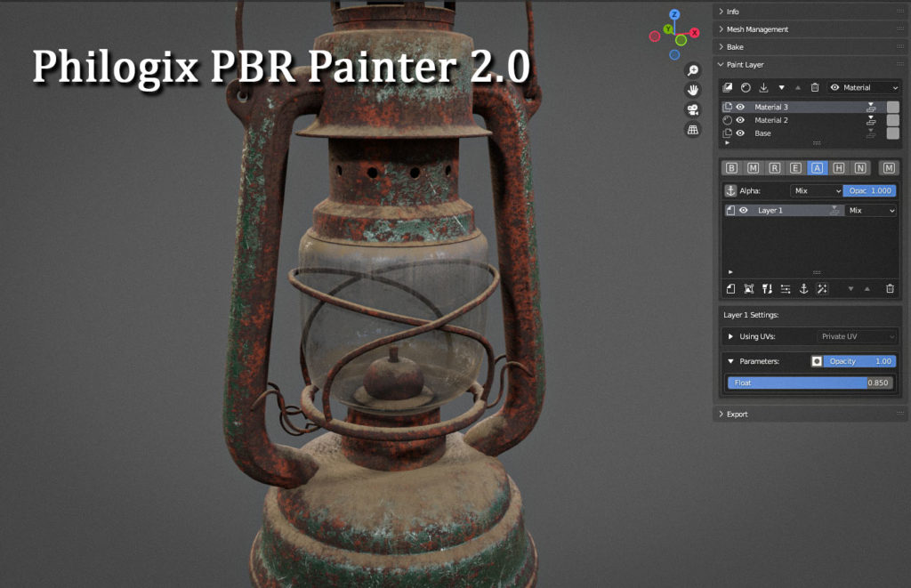Hide Material 3 using its eye icon

(740, 107)
